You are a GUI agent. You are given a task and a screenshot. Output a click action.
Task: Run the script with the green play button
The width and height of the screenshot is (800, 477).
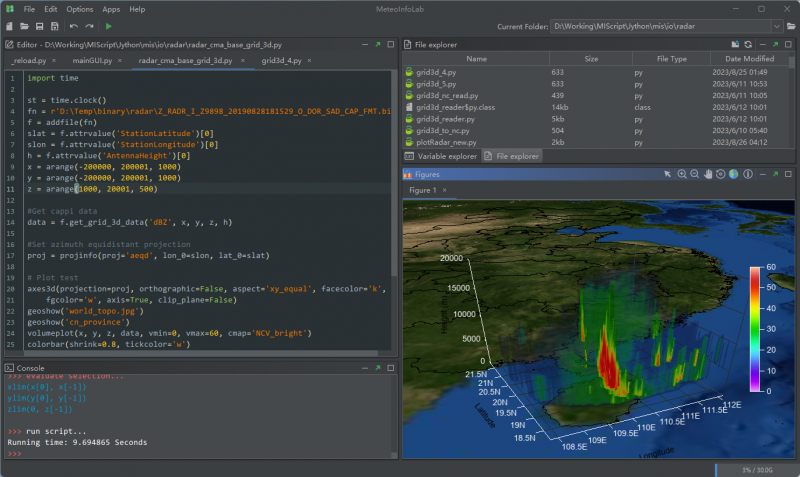[108, 25]
